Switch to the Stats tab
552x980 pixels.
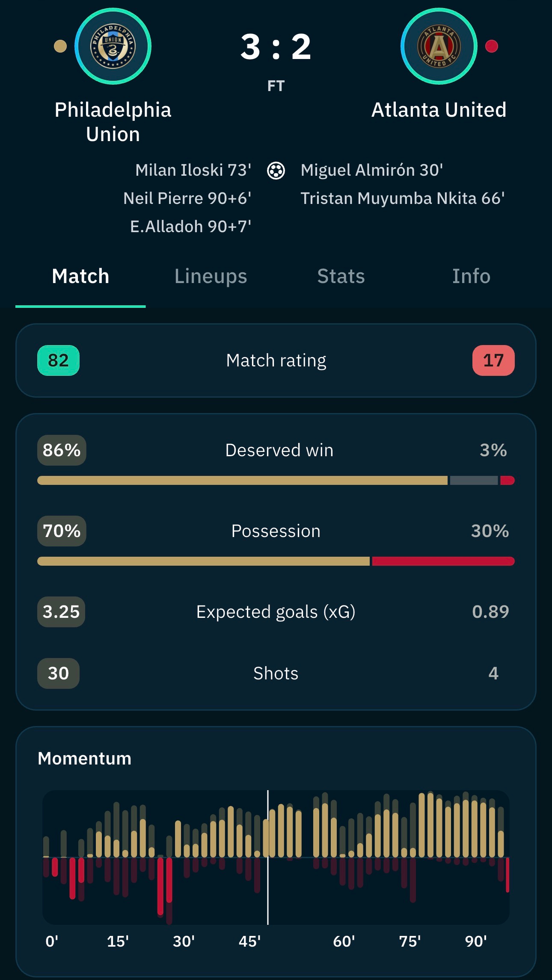point(341,276)
